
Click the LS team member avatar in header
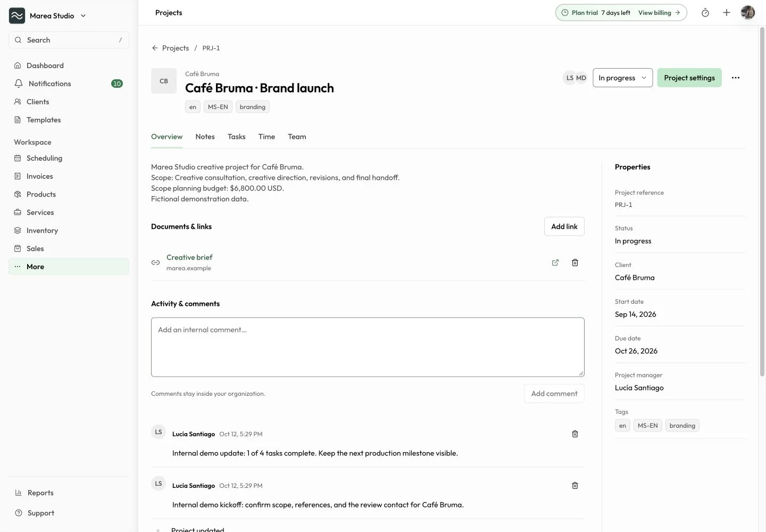tap(569, 78)
